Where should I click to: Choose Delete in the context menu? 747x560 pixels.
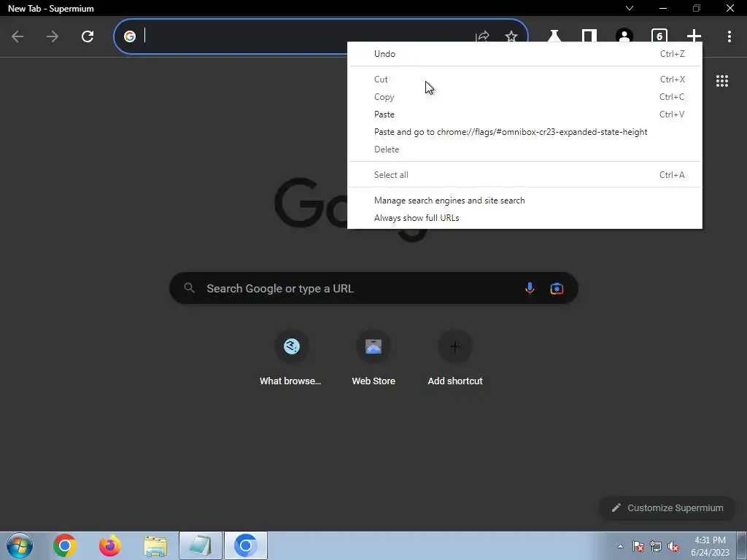click(x=525, y=149)
